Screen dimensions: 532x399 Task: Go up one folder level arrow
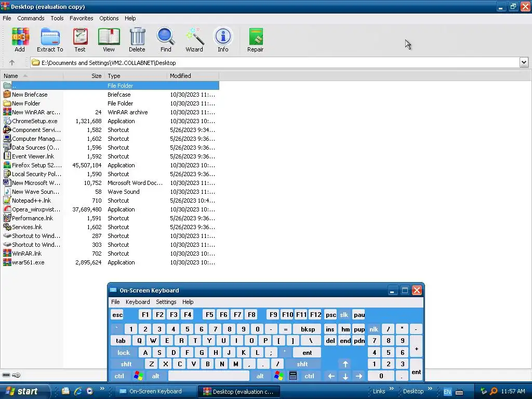click(x=12, y=62)
